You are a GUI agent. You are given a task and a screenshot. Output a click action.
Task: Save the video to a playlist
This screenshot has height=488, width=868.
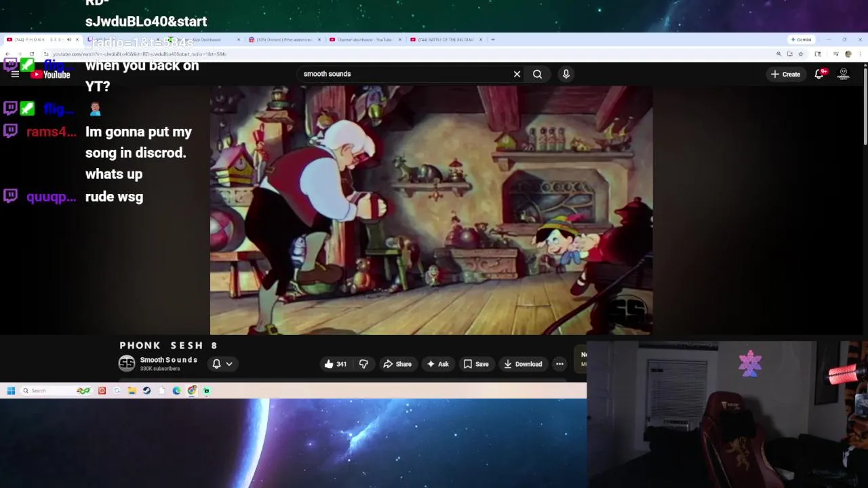tap(476, 364)
